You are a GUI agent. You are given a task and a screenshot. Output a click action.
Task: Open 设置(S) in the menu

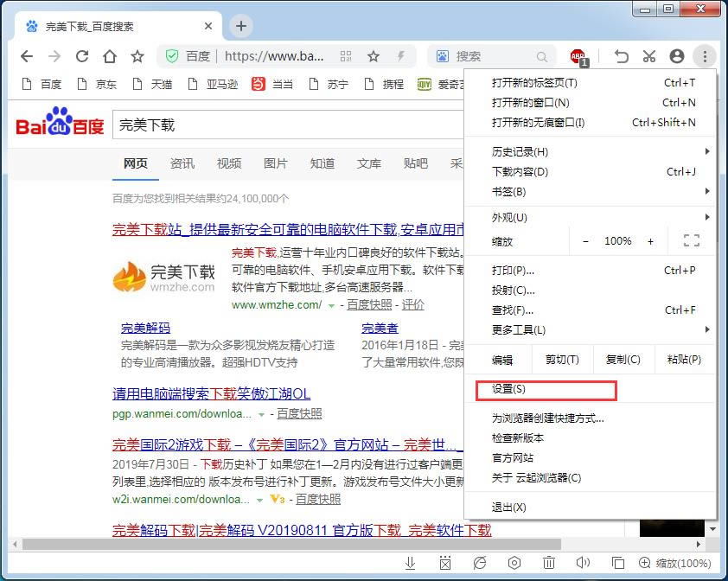click(x=590, y=389)
